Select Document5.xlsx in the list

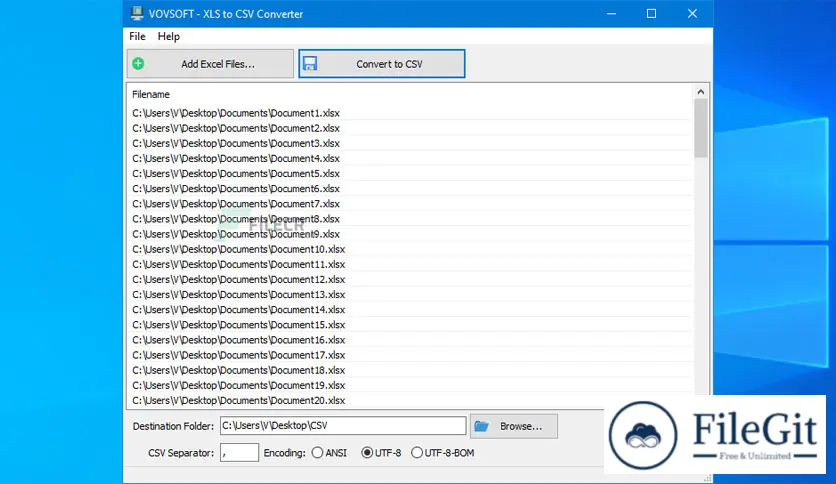pos(236,173)
